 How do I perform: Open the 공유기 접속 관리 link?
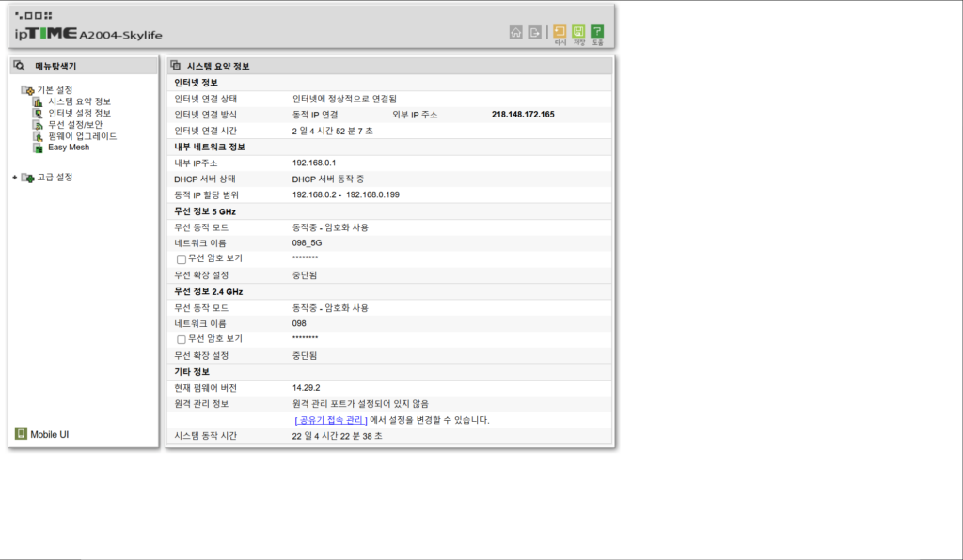331,420
